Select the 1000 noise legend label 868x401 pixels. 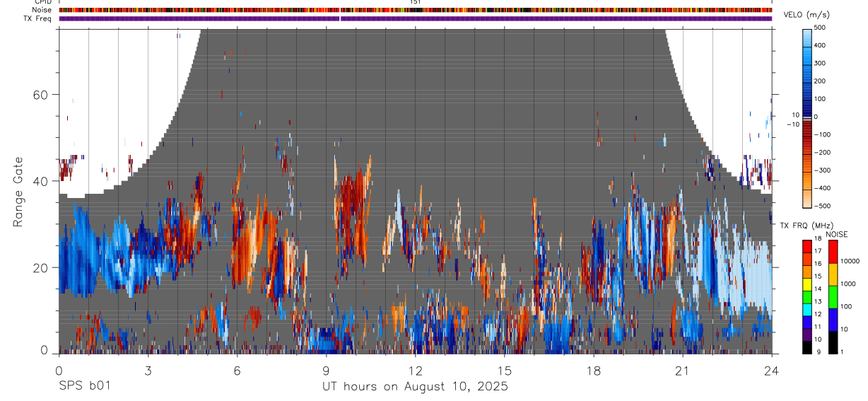click(848, 284)
